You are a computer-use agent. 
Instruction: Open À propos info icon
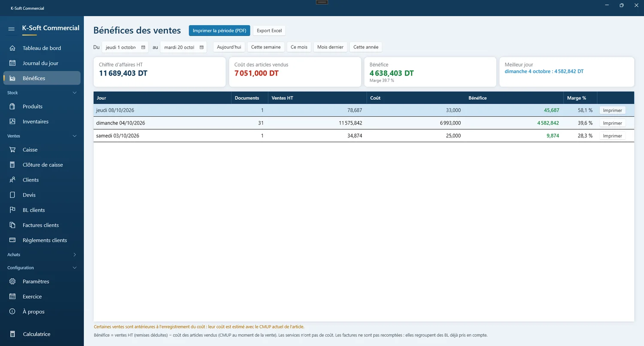pos(12,312)
